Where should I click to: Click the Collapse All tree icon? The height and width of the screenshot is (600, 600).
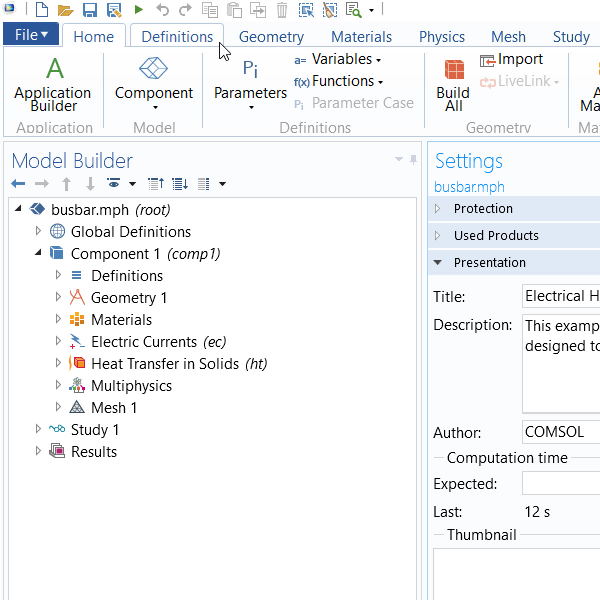(x=156, y=184)
